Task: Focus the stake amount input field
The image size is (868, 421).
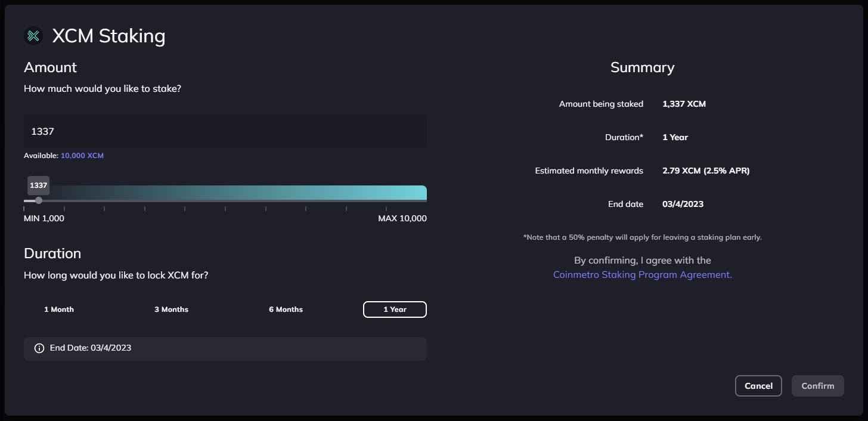Action: (225, 131)
